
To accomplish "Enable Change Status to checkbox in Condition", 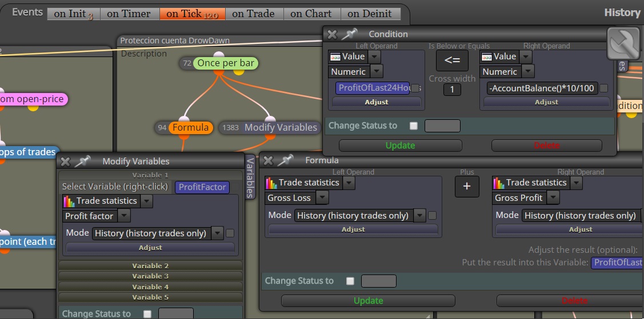I will point(414,126).
